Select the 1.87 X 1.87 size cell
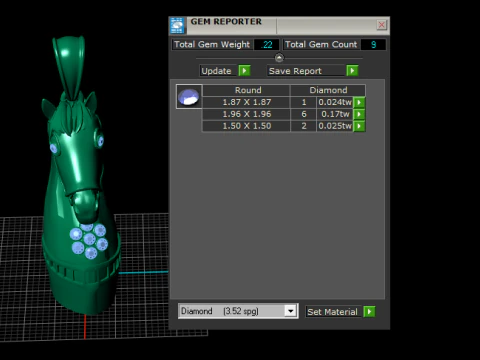The image size is (480, 360). 246,102
